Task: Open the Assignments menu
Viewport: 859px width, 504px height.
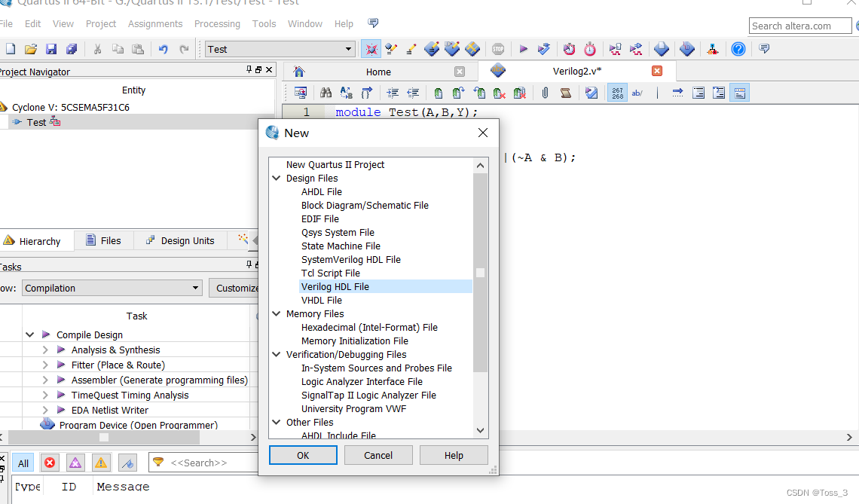Action: [x=155, y=23]
